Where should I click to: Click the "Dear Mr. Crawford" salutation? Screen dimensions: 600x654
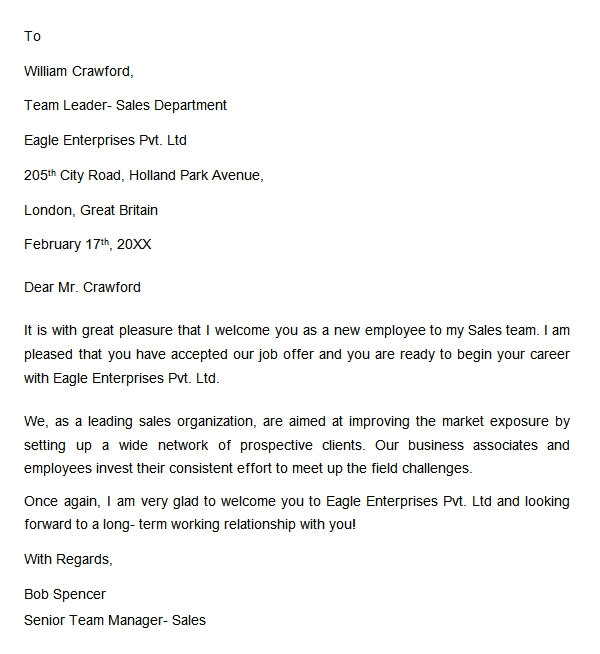(x=83, y=287)
